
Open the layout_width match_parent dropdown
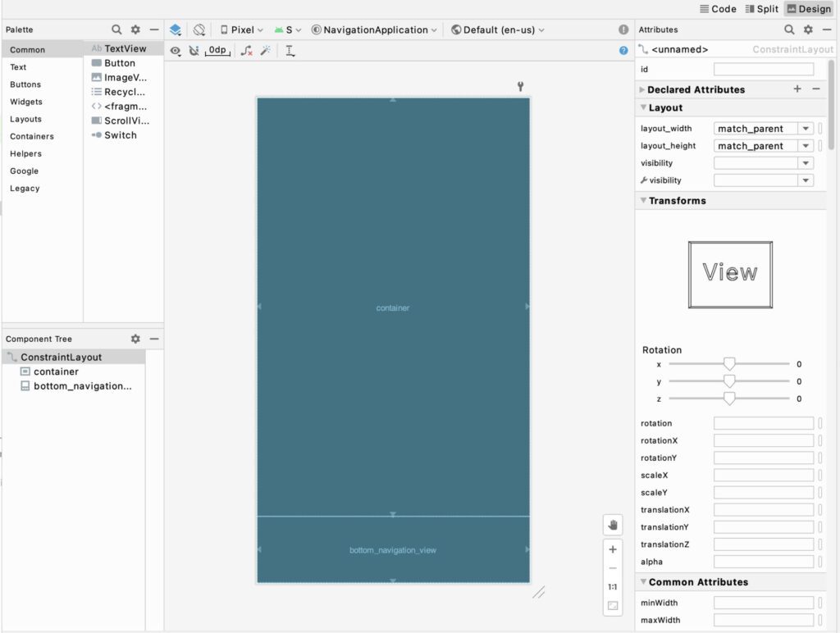[806, 129]
